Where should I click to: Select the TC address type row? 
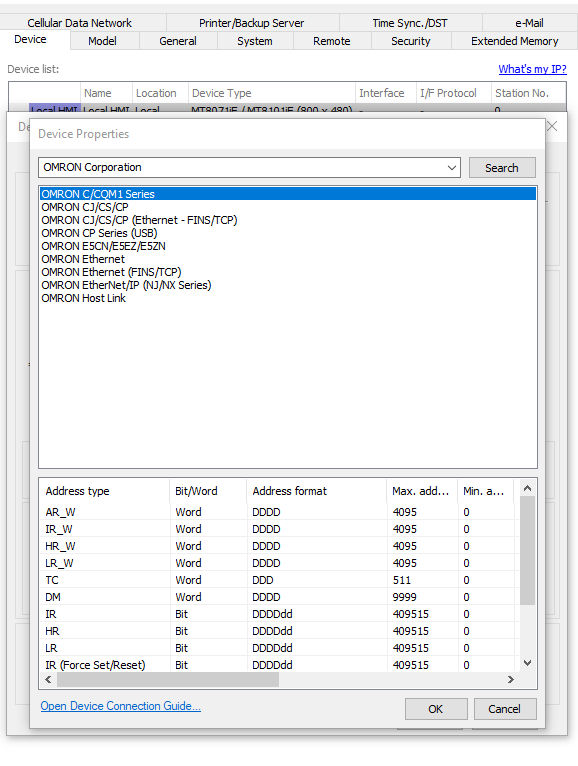point(278,580)
